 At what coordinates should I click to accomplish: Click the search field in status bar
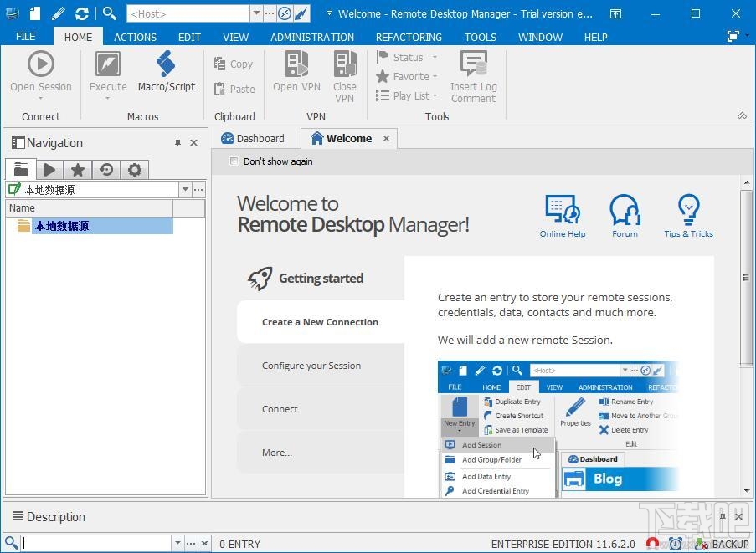coord(96,544)
